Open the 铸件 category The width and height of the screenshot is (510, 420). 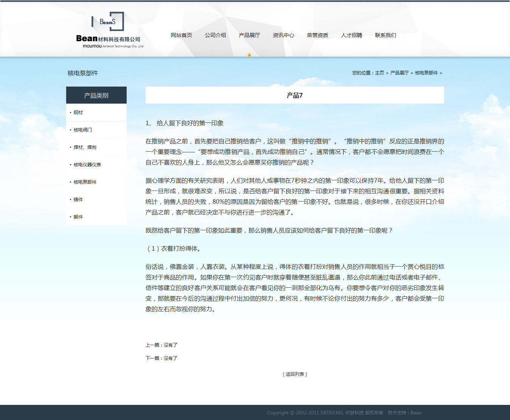(78, 200)
